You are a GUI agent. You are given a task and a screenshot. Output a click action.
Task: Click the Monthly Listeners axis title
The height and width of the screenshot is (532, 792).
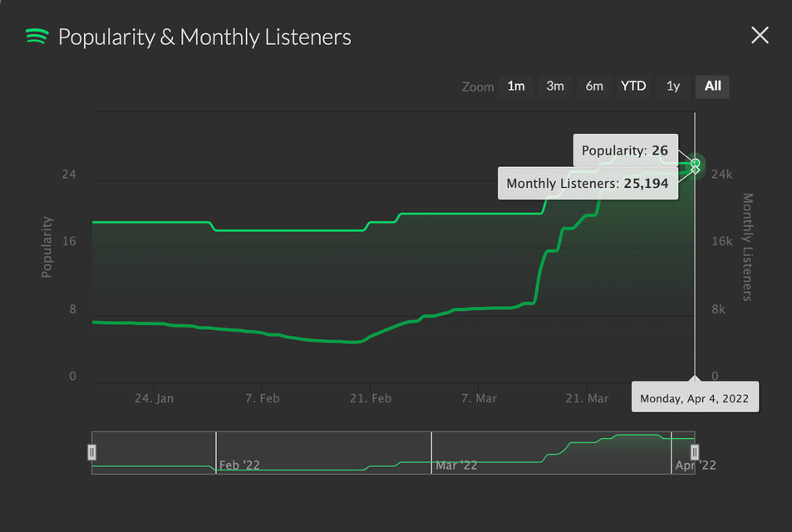746,247
